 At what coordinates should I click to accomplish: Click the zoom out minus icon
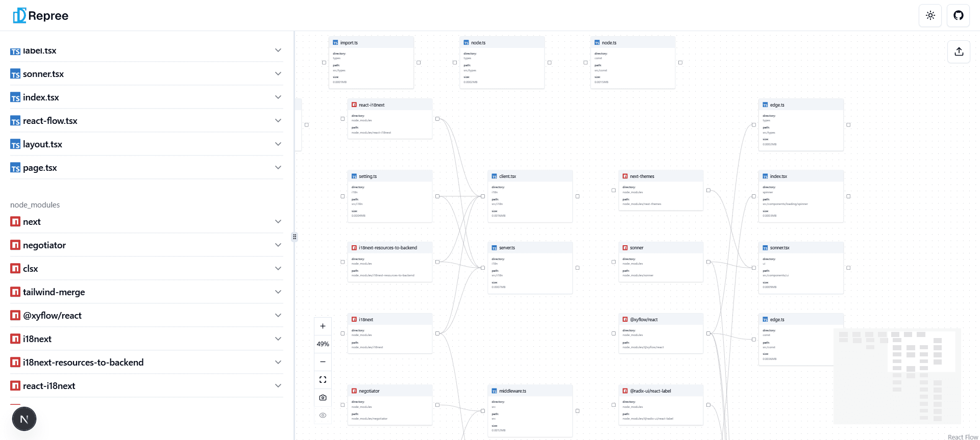pos(323,362)
